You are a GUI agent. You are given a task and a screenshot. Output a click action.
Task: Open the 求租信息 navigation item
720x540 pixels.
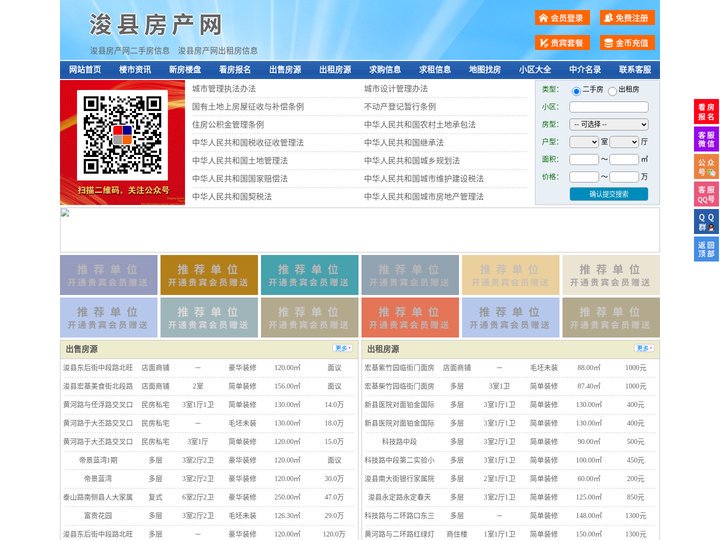(435, 70)
